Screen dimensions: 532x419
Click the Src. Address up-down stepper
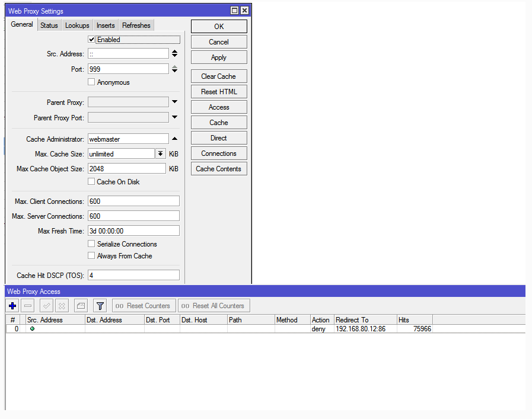(174, 54)
